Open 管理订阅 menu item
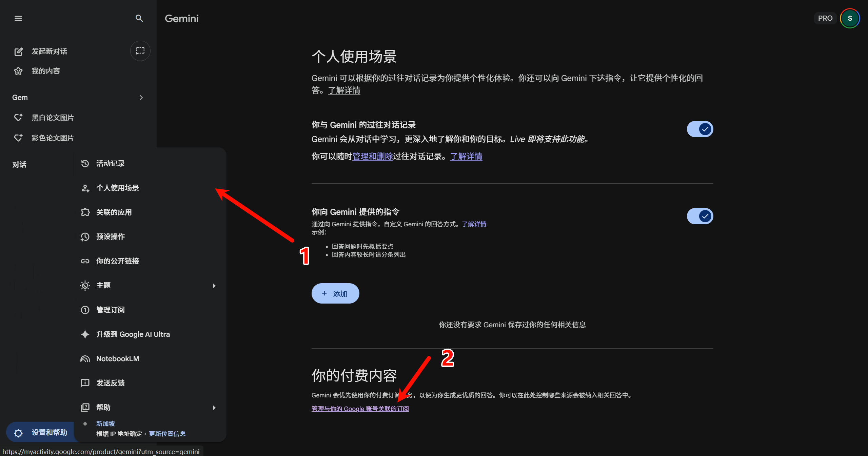 [150, 310]
